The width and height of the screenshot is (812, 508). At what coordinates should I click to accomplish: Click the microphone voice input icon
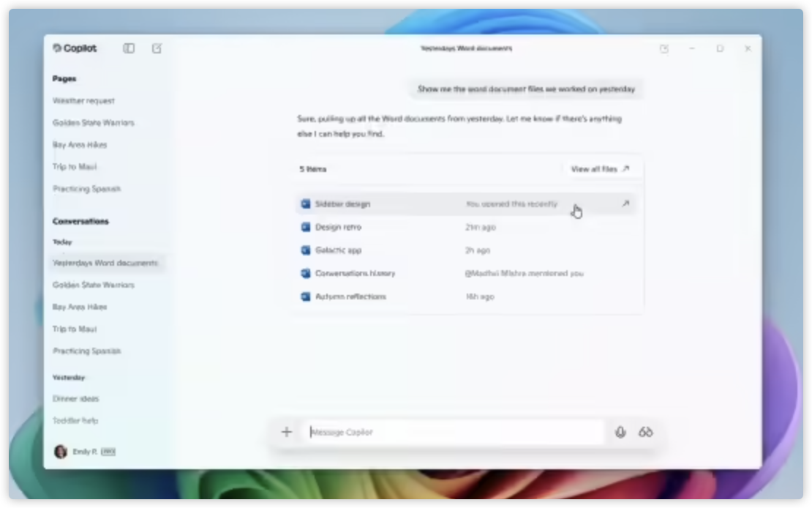[620, 432]
